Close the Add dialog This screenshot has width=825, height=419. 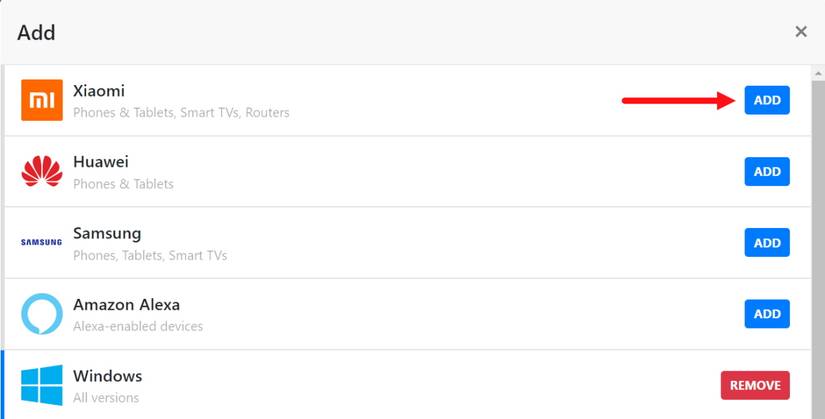(x=801, y=32)
